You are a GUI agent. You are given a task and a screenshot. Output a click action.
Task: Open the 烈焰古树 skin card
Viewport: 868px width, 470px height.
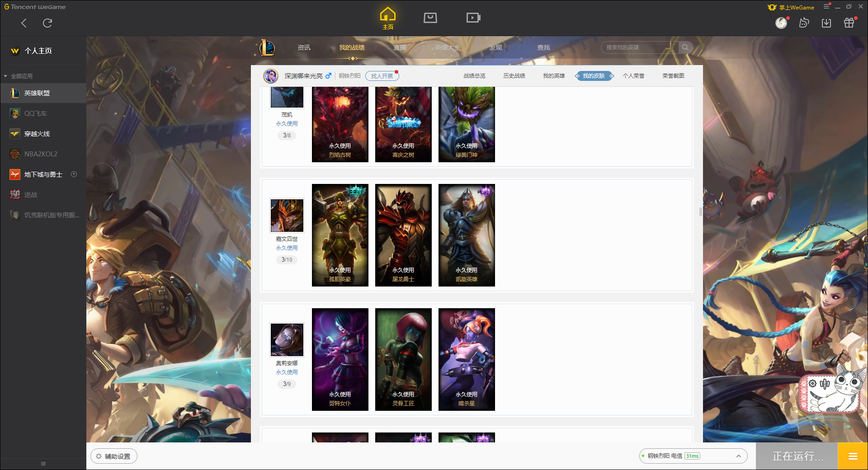(x=340, y=124)
